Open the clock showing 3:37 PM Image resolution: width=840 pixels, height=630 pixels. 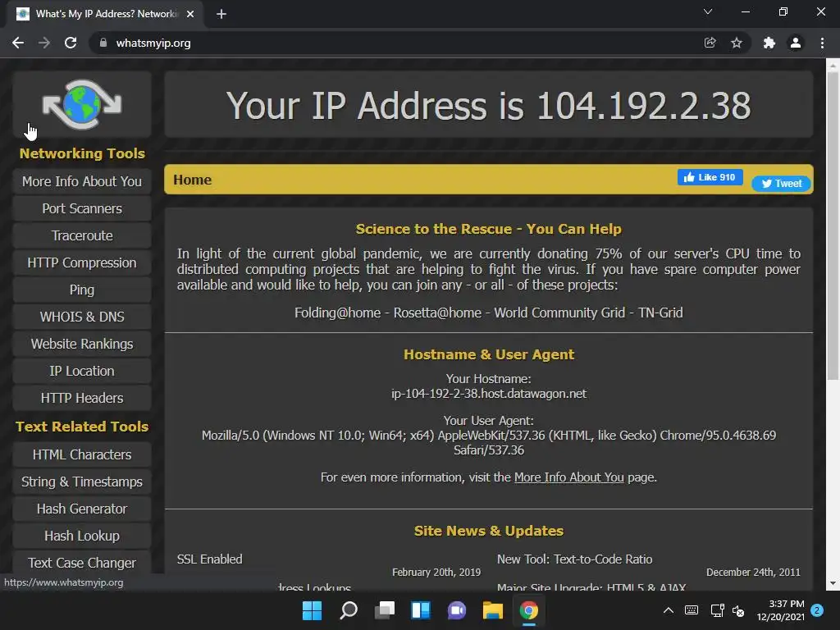pos(781,610)
